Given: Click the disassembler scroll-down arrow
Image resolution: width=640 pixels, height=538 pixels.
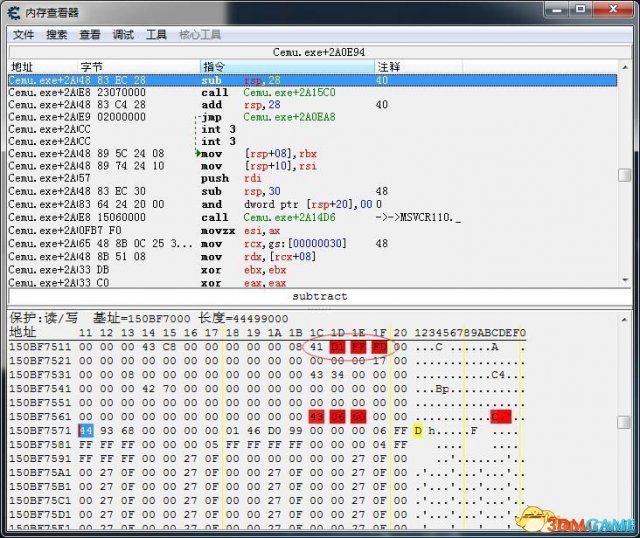Looking at the screenshot, I should coord(625,280).
